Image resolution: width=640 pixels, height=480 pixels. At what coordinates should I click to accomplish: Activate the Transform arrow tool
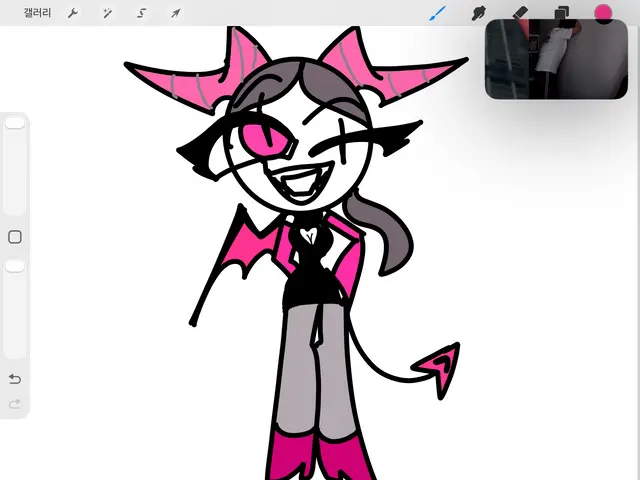point(176,13)
